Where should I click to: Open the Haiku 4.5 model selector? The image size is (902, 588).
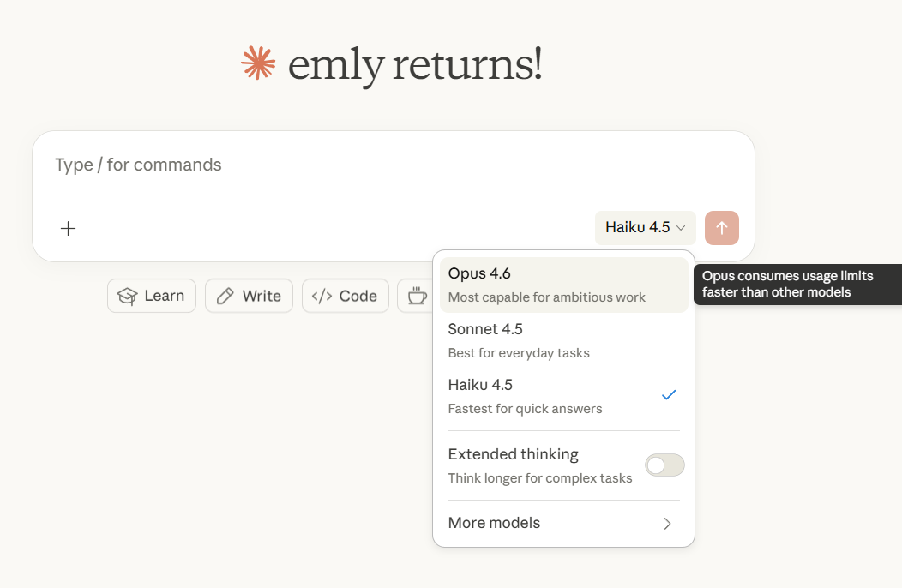[645, 228]
